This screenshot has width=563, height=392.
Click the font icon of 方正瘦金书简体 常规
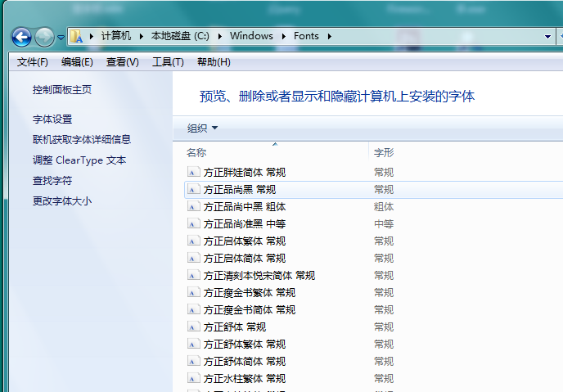(193, 310)
